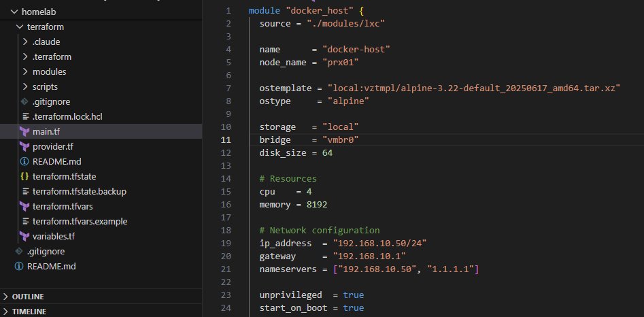Click the "local" storage value
The width and height of the screenshot is (644, 317).
click(341, 127)
